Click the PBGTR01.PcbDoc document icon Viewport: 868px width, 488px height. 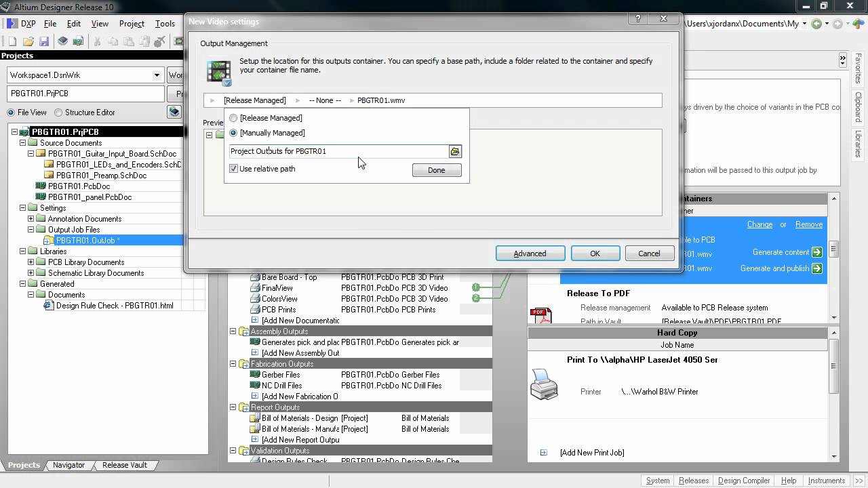click(x=41, y=186)
